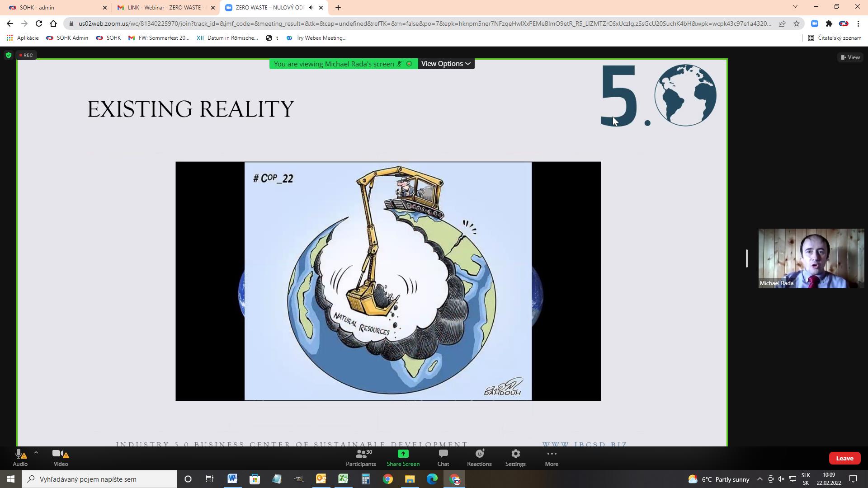Open the Windows Start menu
This screenshot has width=868, height=488.
(11, 479)
